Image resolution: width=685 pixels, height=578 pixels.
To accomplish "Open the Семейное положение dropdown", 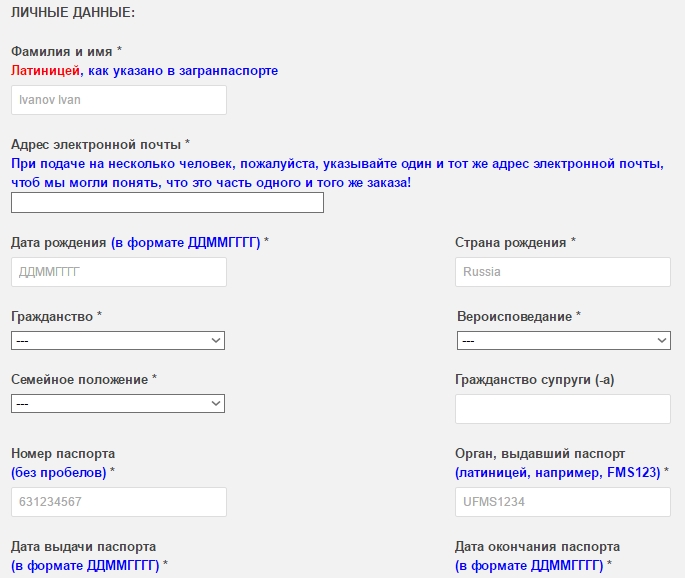I will pos(118,403).
